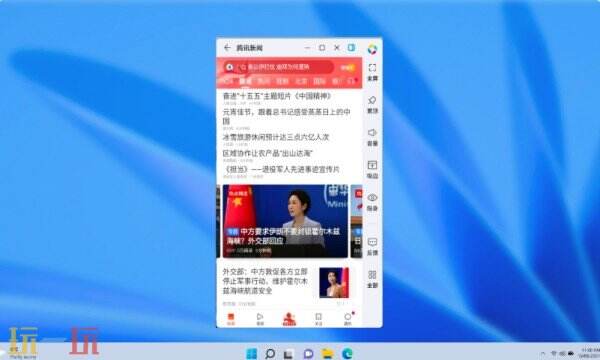Open Task View on the taskbar
600x360 pixels.
(x=289, y=354)
